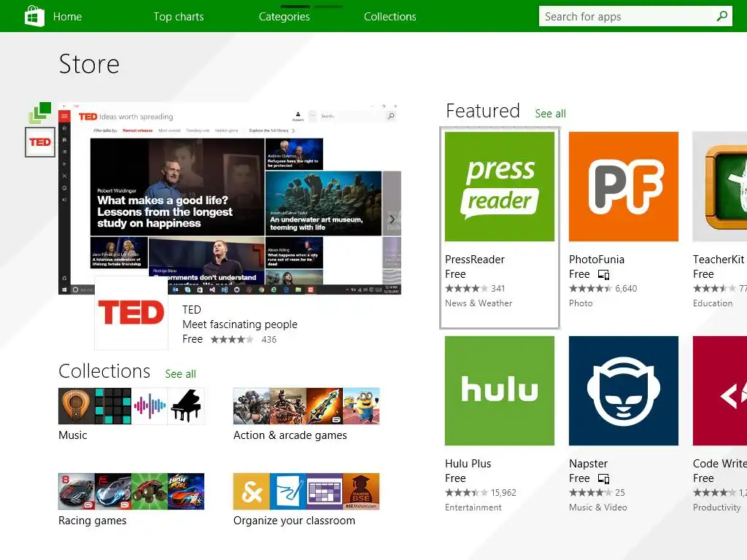
Task: Click the teal grid pad app icon
Action: point(113,406)
